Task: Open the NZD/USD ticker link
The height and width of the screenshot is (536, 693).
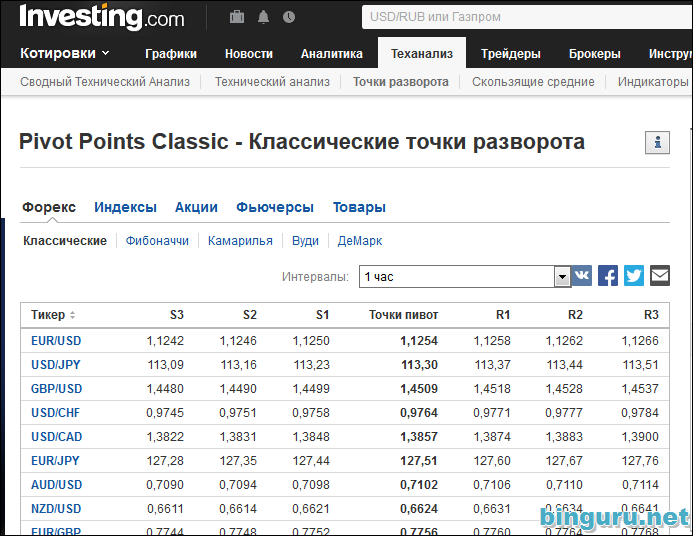Action: click(x=56, y=509)
